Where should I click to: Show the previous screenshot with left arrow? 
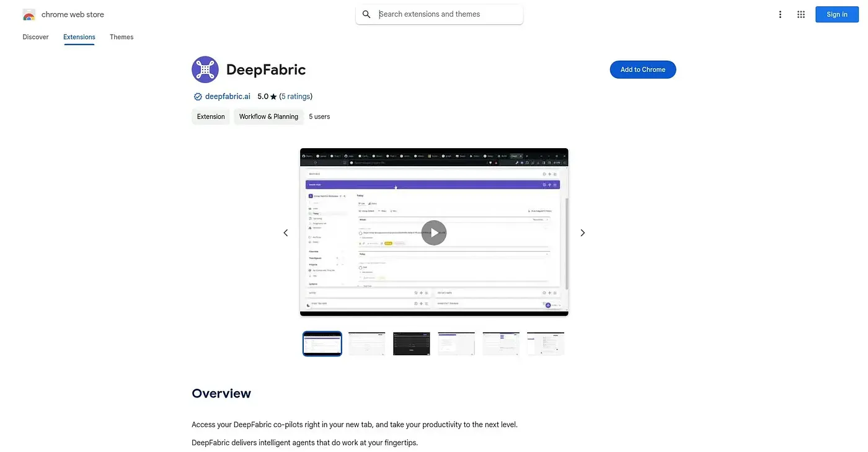pos(286,233)
